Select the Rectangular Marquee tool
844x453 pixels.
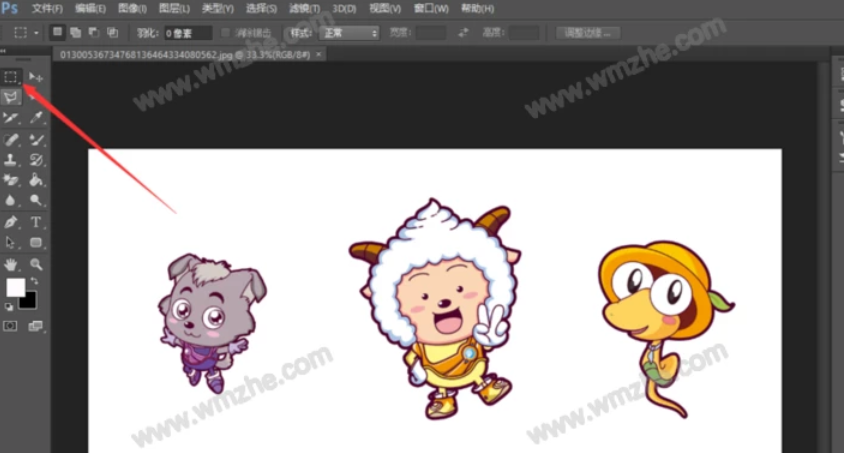(x=11, y=77)
